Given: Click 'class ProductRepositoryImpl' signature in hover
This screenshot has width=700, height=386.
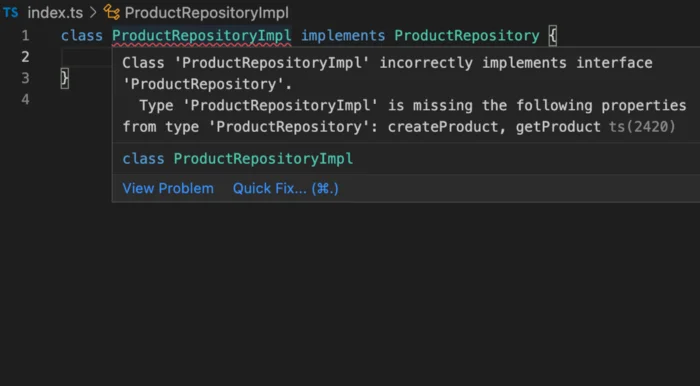Looking at the screenshot, I should pyautogui.click(x=238, y=159).
